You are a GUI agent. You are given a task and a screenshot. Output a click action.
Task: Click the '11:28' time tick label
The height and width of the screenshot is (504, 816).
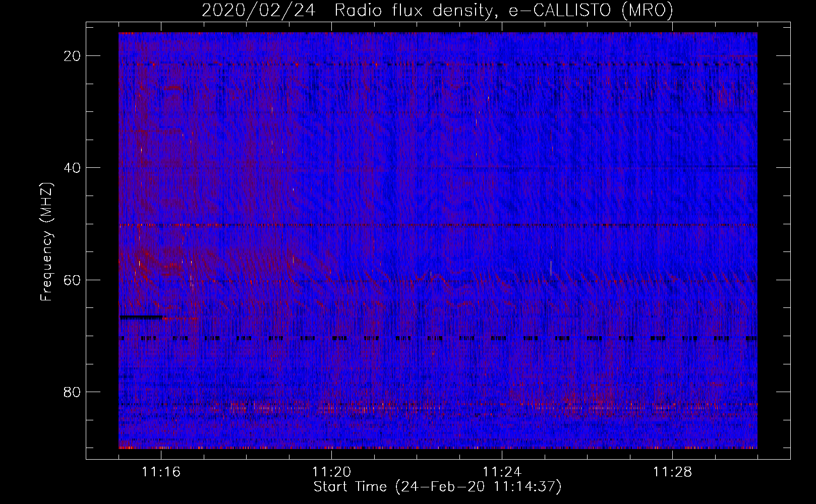672,472
